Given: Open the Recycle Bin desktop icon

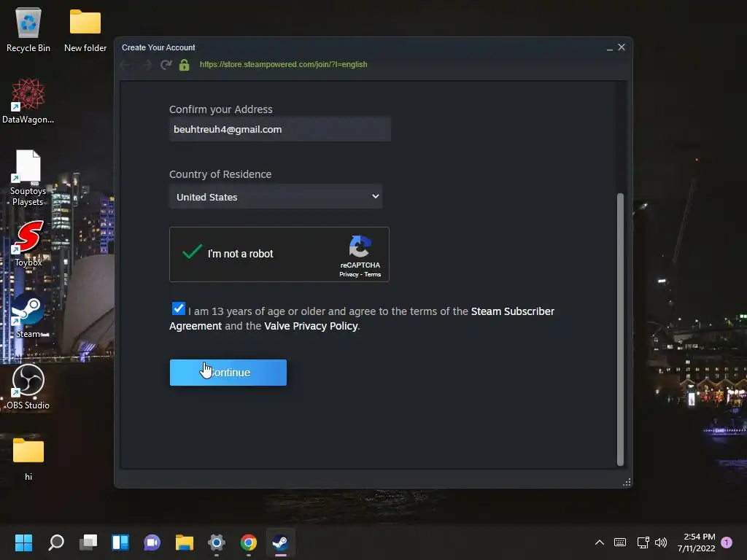Looking at the screenshot, I should [x=28, y=29].
